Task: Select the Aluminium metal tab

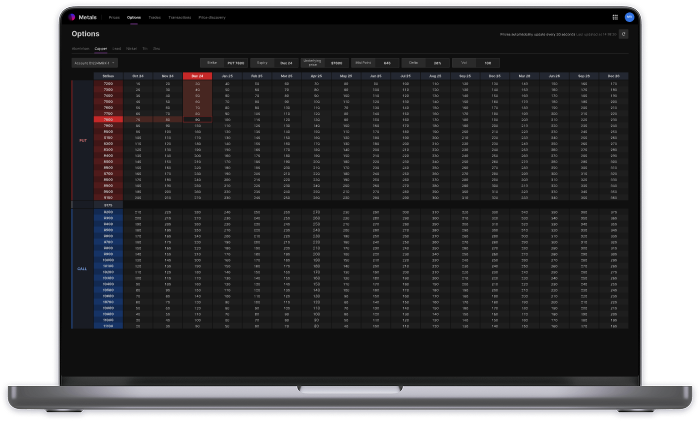Action: click(x=80, y=47)
